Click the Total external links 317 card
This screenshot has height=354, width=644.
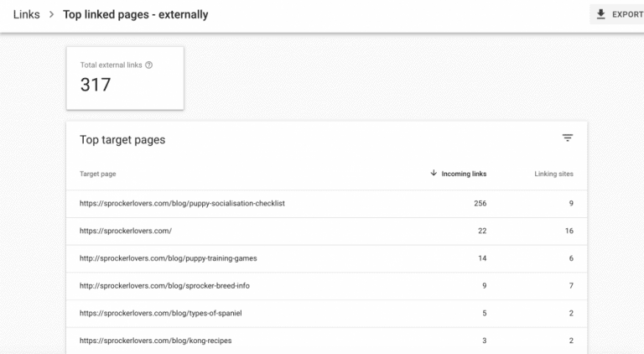[x=125, y=78]
